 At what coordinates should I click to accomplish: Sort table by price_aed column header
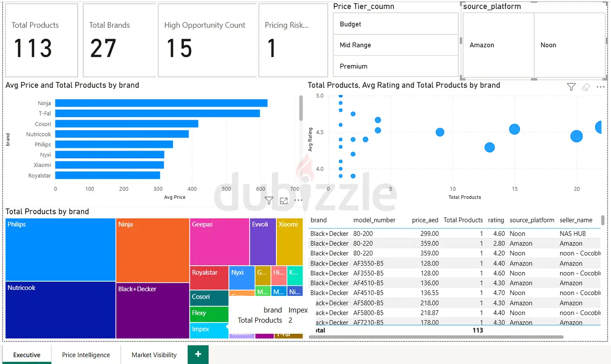425,220
